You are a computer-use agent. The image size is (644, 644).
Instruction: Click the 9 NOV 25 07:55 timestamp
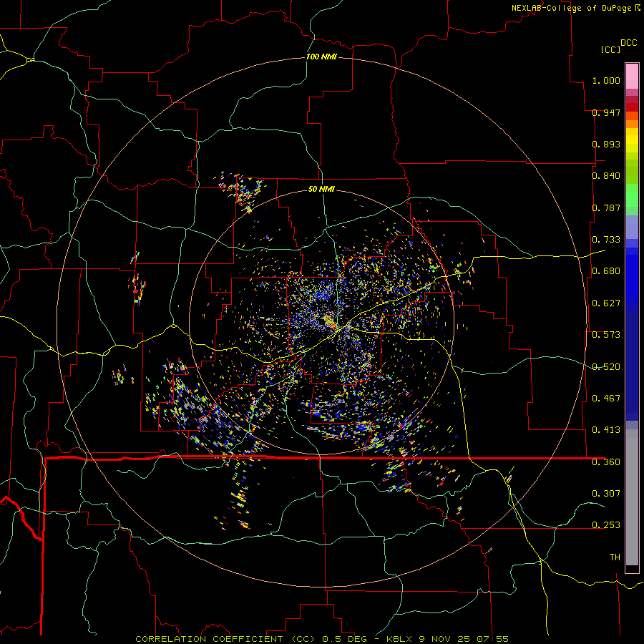click(464, 639)
